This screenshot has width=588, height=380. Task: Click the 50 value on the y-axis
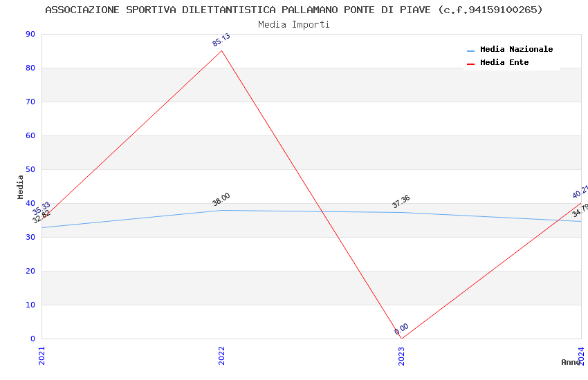pyautogui.click(x=30, y=170)
